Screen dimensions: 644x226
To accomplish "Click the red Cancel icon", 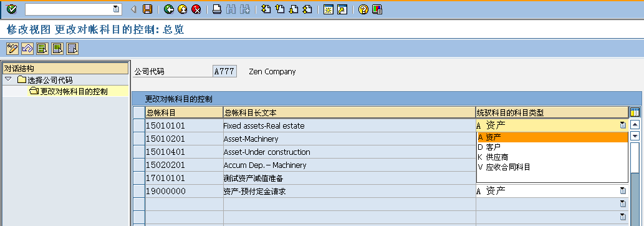I will coord(196,9).
